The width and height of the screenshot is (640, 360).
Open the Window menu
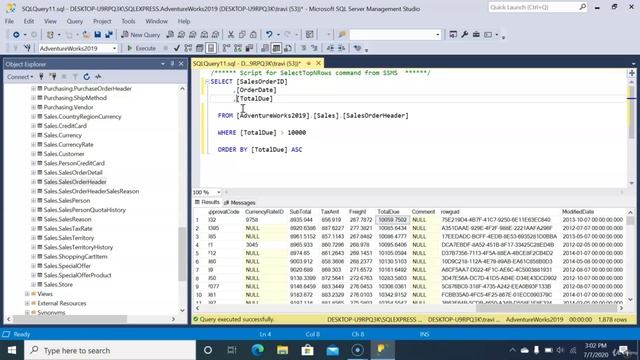pyautogui.click(x=156, y=21)
